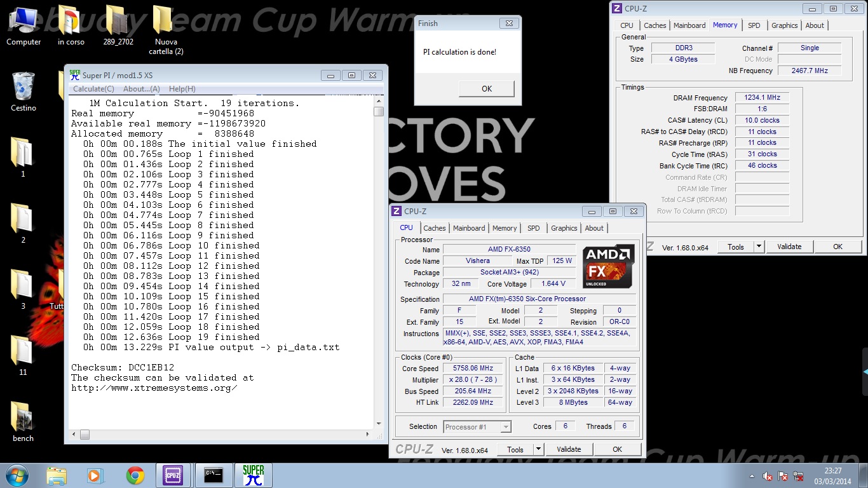Open the Action Center flag tray icon

[x=783, y=476]
